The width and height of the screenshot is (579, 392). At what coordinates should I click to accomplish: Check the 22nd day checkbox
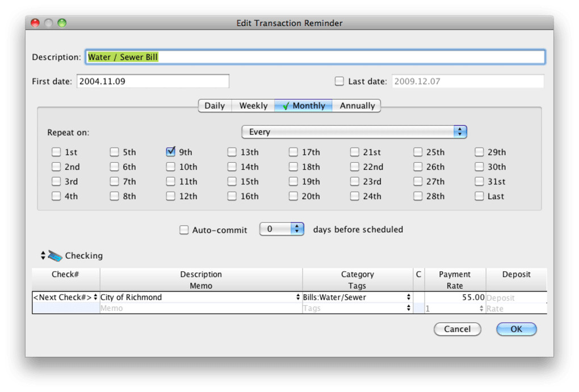(354, 167)
